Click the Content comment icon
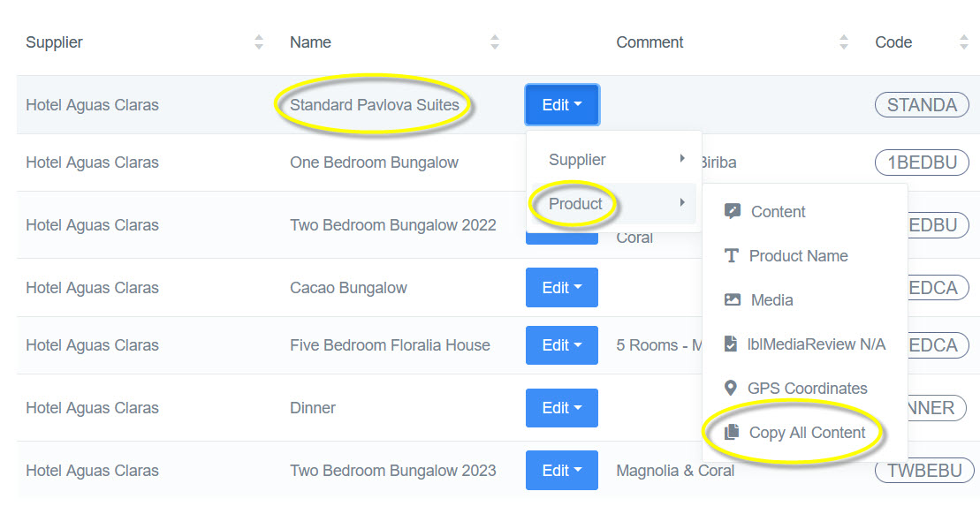 click(x=732, y=212)
